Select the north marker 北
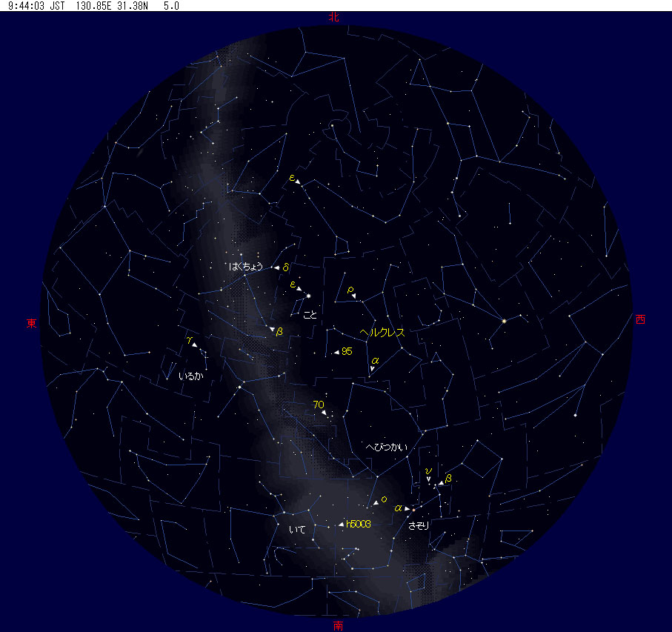 coord(334,17)
